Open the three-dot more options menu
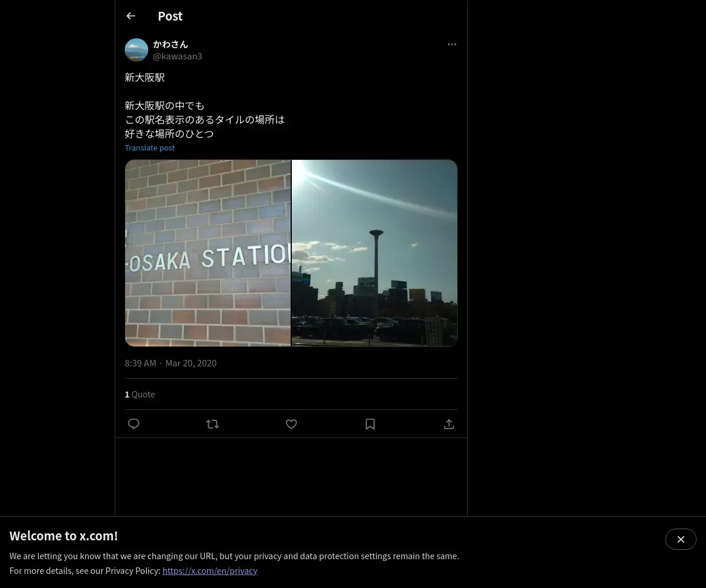Viewport: 706px width, 588px height. point(452,44)
